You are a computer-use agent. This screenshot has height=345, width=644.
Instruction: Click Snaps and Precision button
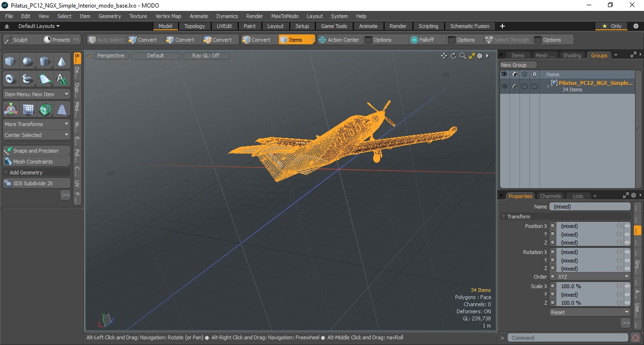pyautogui.click(x=36, y=151)
